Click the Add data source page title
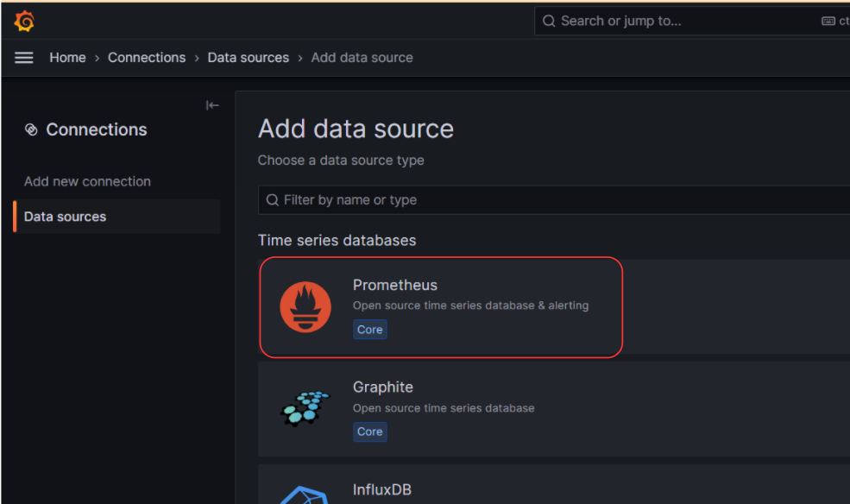850x504 pixels. [356, 129]
